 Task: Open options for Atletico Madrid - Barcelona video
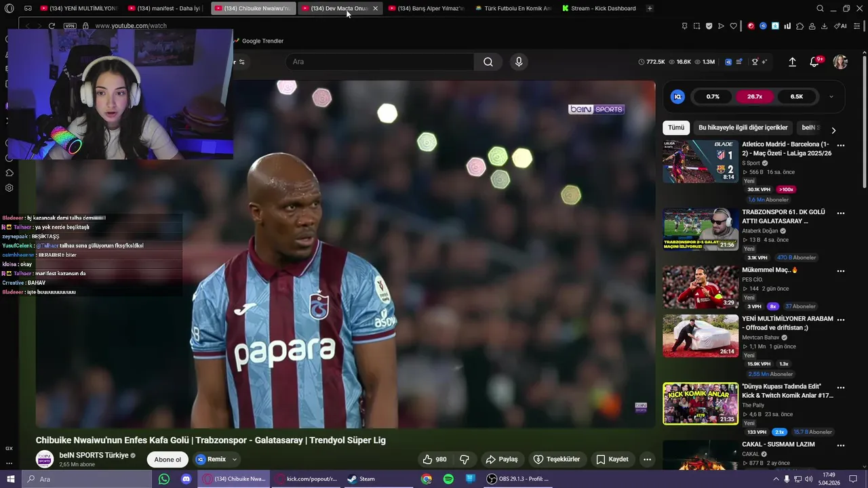coord(841,145)
